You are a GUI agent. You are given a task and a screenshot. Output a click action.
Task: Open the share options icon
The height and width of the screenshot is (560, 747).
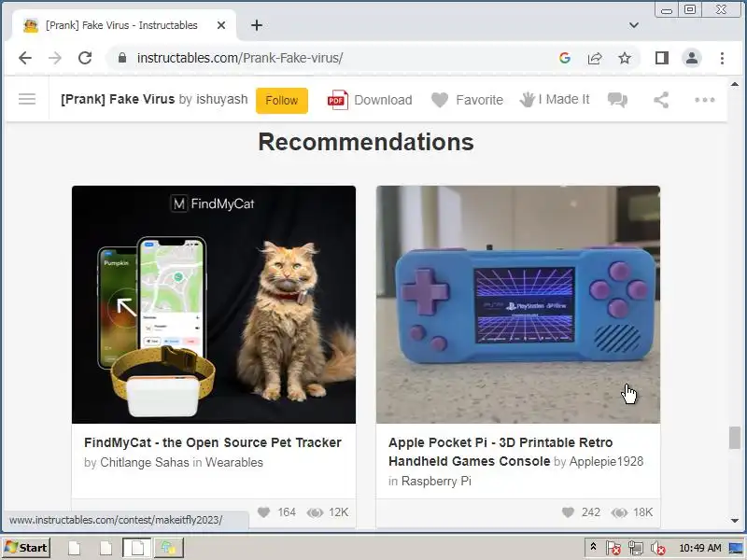tap(661, 100)
